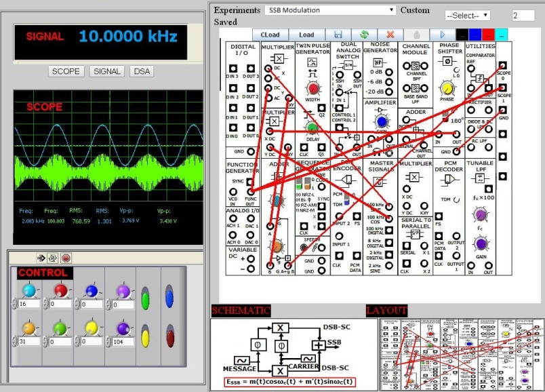Click the green refresh arrows icon
The image size is (545, 392).
point(364,34)
